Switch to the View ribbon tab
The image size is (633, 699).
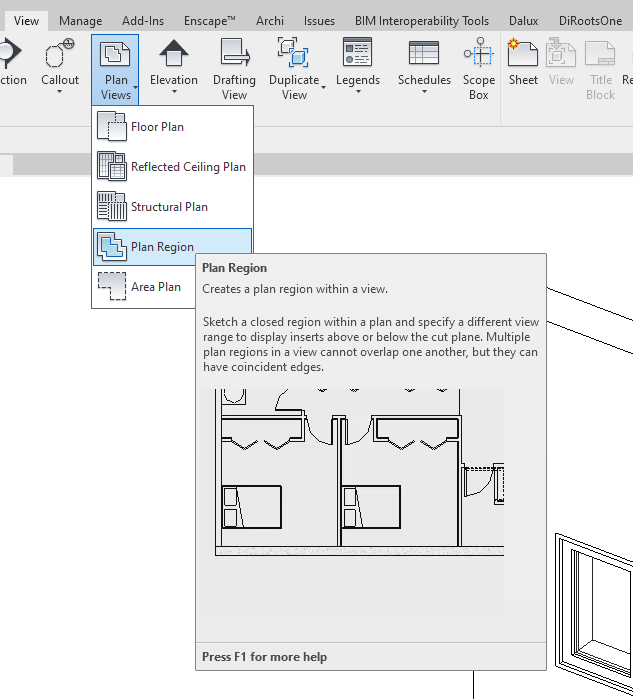coord(26,21)
